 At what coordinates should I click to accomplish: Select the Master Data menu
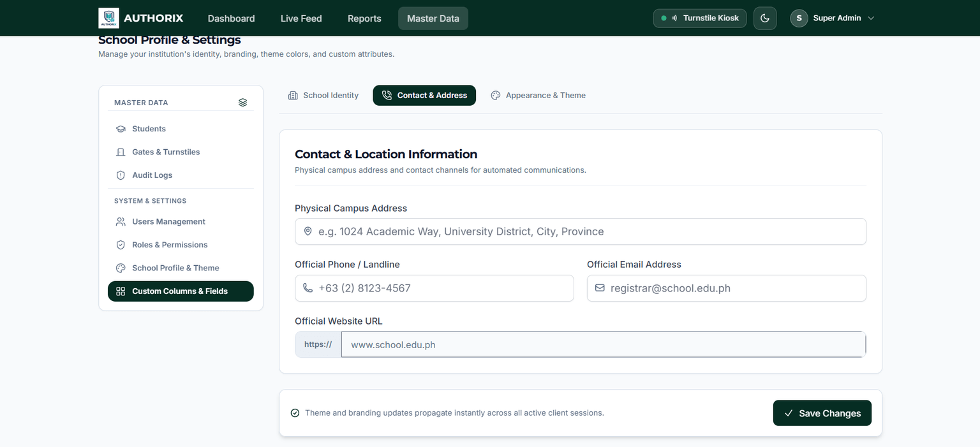(433, 18)
